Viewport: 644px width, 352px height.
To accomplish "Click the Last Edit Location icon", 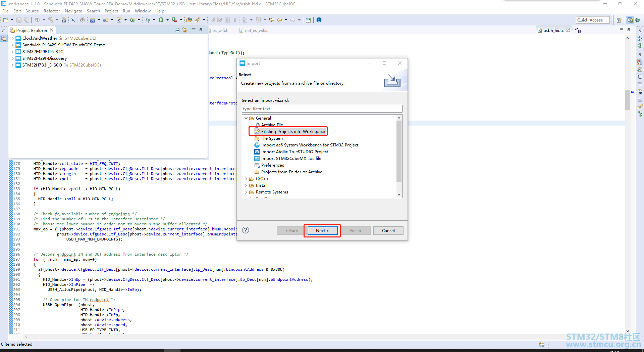I will tap(271, 20).
